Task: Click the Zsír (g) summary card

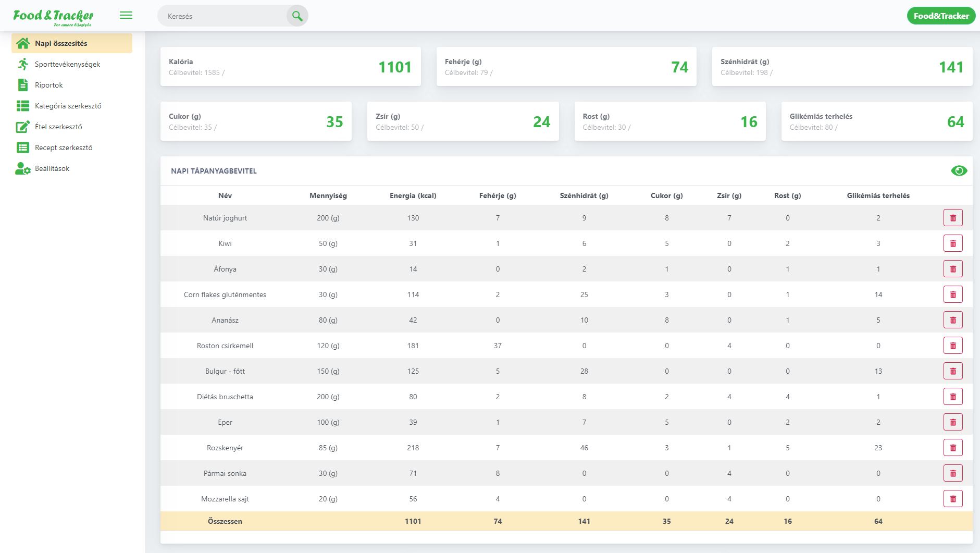Action: pos(463,121)
